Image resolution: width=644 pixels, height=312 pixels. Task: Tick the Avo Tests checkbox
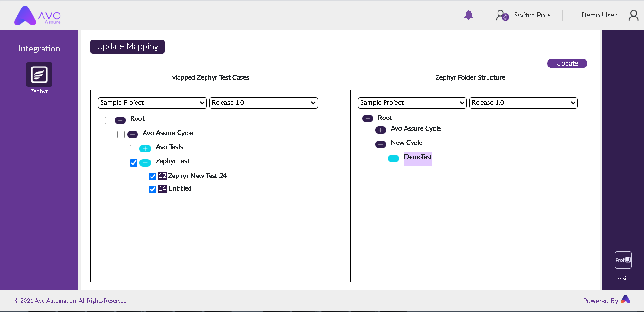click(x=134, y=149)
